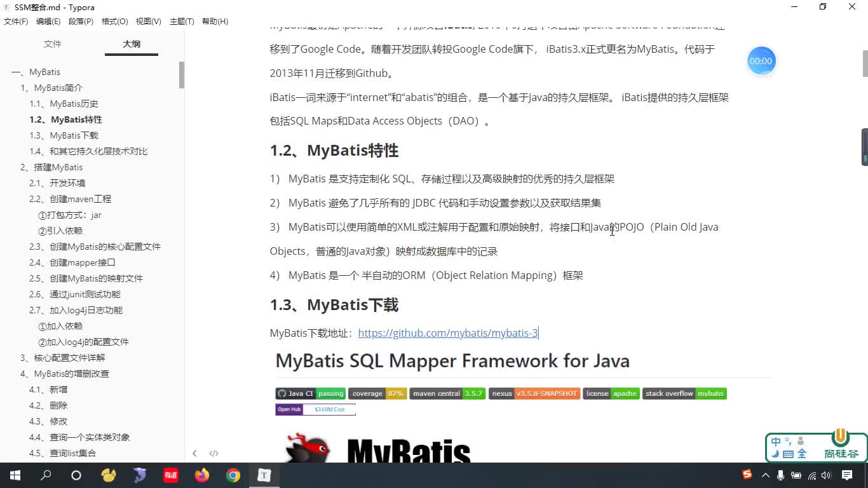Select outline item ①打包方式：jar

coord(70,215)
